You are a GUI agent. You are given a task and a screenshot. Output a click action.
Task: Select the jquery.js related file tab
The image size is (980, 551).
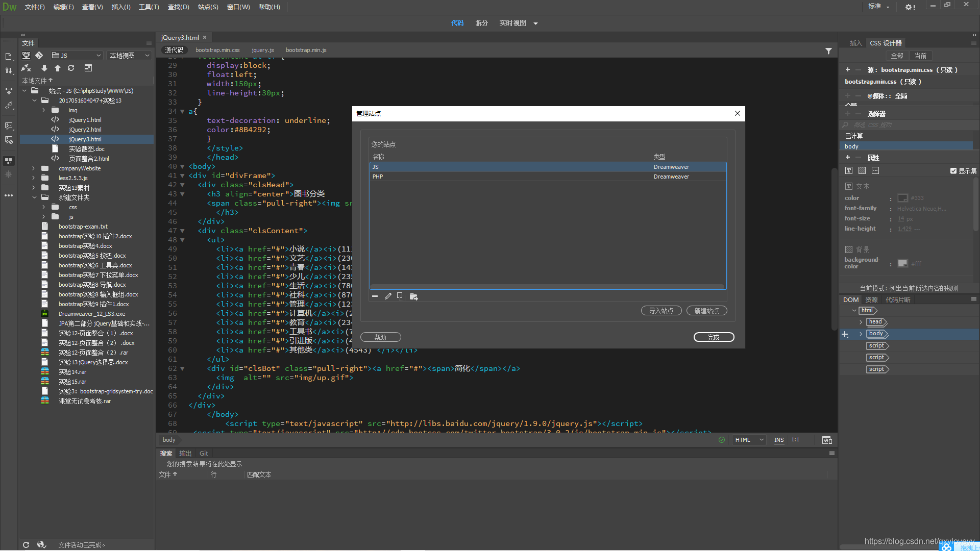(x=263, y=50)
